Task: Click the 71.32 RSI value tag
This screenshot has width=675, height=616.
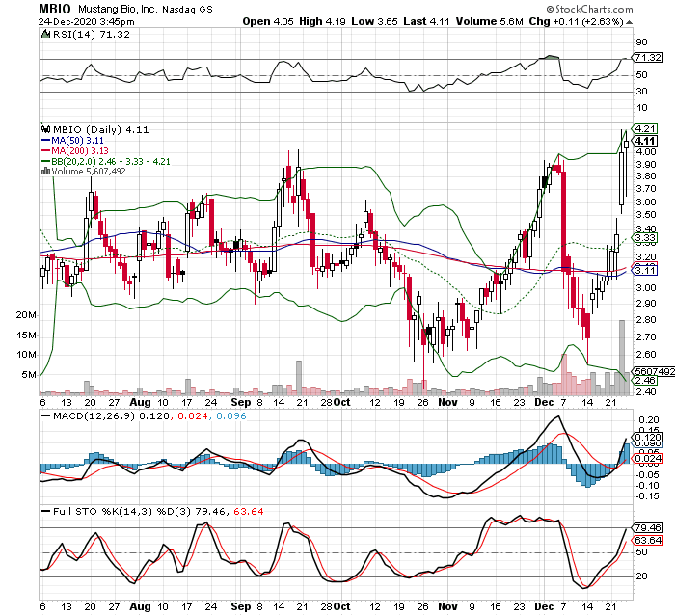Action: 644,59
